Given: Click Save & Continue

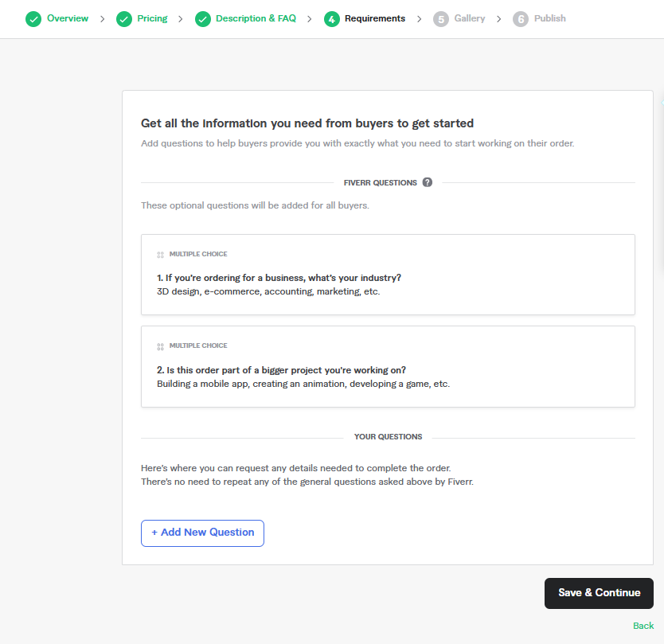Looking at the screenshot, I should pos(599,593).
